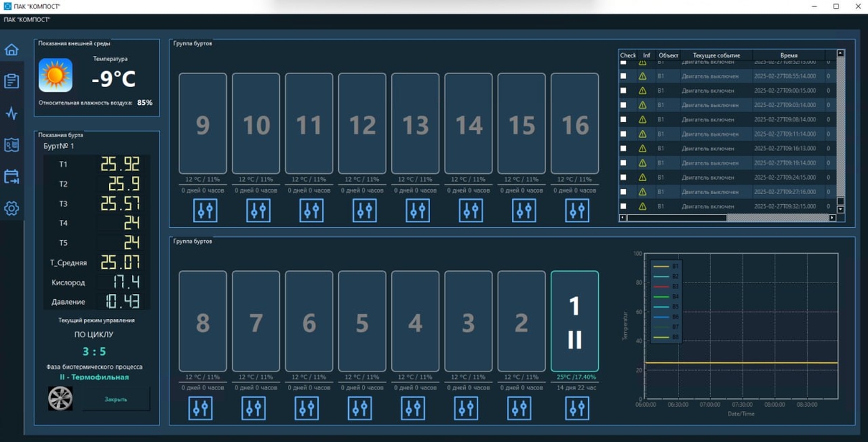Open sliders settings icon under pile 9
Viewport: 868px width, 442px height.
point(205,211)
